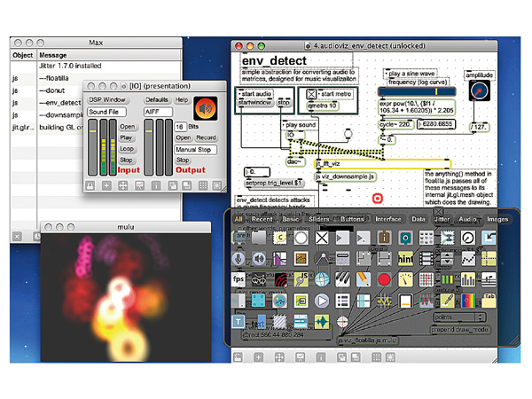Click the amplitude dial in the patcher
Image resolution: width=532 pixels, height=399 pixels.
[x=479, y=91]
